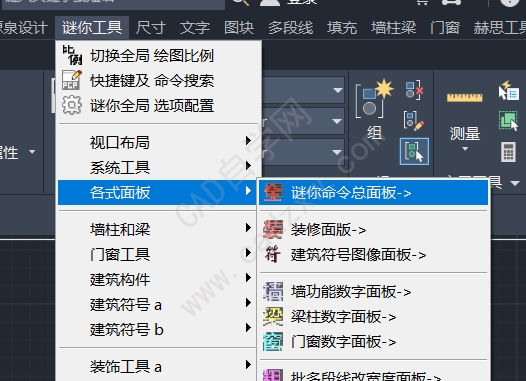Viewport: 526px width, 381px height.
Task: Select 快捷键及 命令搜索 menu entry
Action: 158,80
